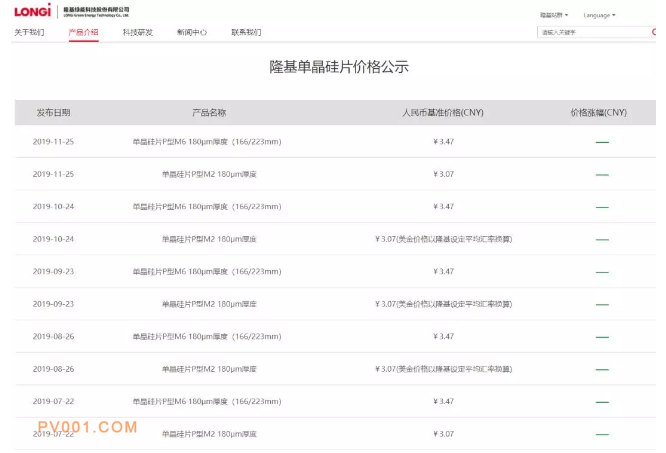Open the 联系我们 menu item
The width and height of the screenshot is (666, 453).
[x=246, y=32]
